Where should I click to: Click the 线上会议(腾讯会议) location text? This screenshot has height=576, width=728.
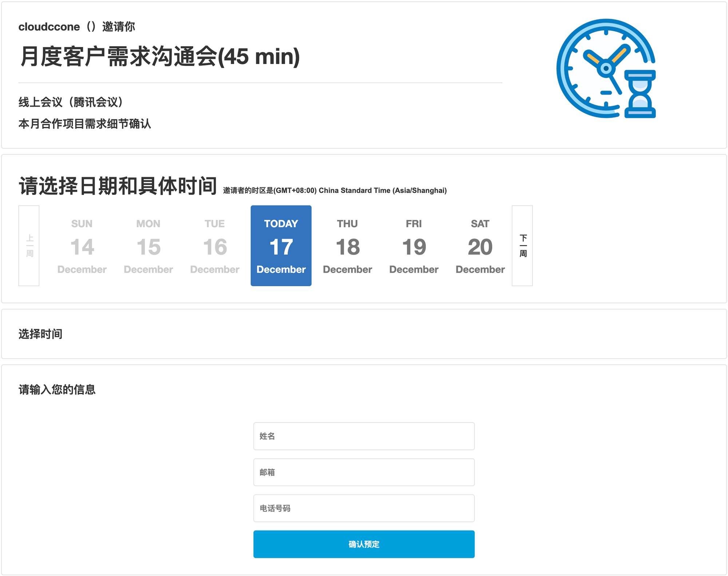(71, 102)
